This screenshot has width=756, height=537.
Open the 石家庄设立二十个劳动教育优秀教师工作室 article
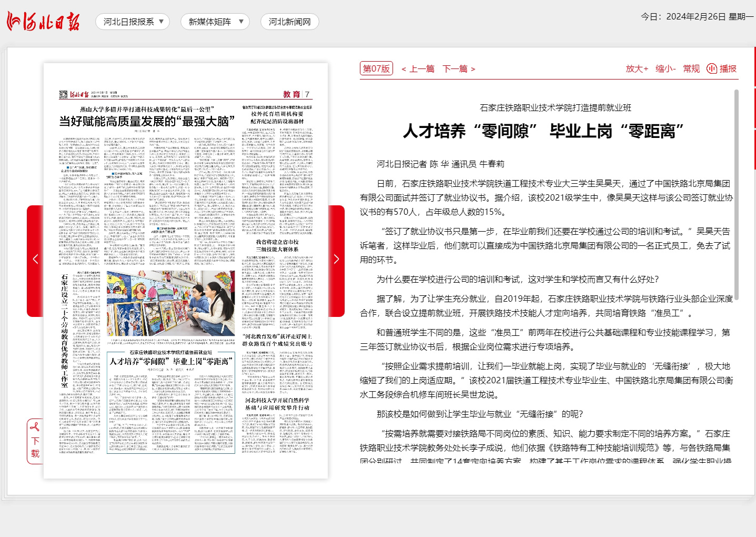point(65,331)
